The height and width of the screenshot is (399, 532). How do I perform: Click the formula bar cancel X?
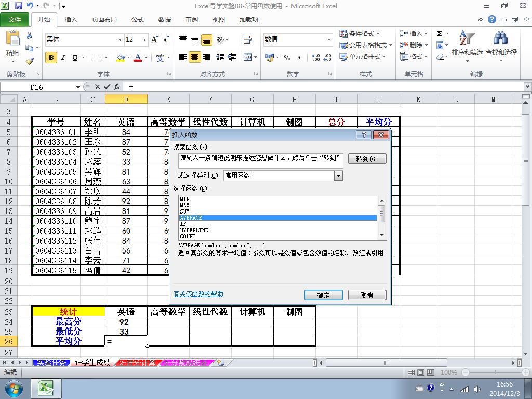(x=97, y=87)
